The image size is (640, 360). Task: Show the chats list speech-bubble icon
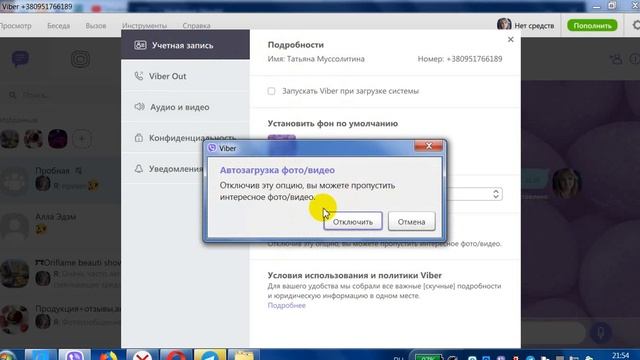point(20,59)
